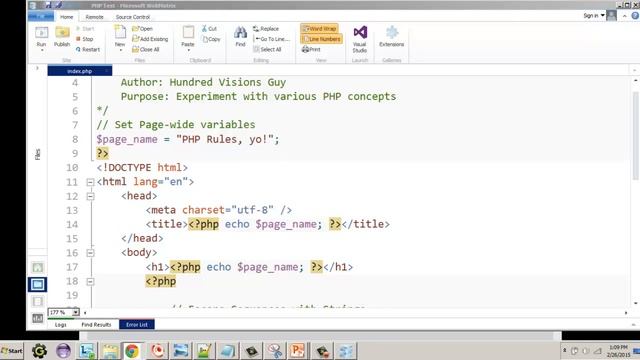Click Replace in the Editing group

click(x=266, y=29)
